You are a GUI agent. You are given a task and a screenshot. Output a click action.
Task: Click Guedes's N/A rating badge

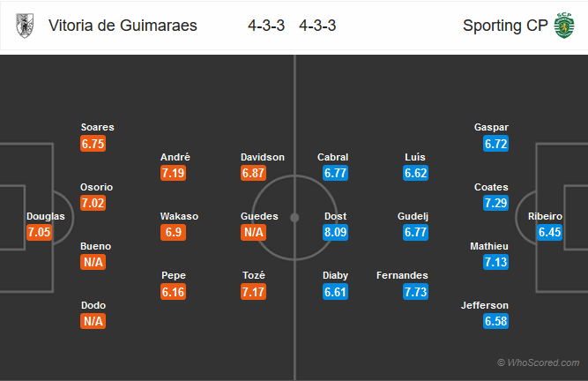pyautogui.click(x=254, y=232)
